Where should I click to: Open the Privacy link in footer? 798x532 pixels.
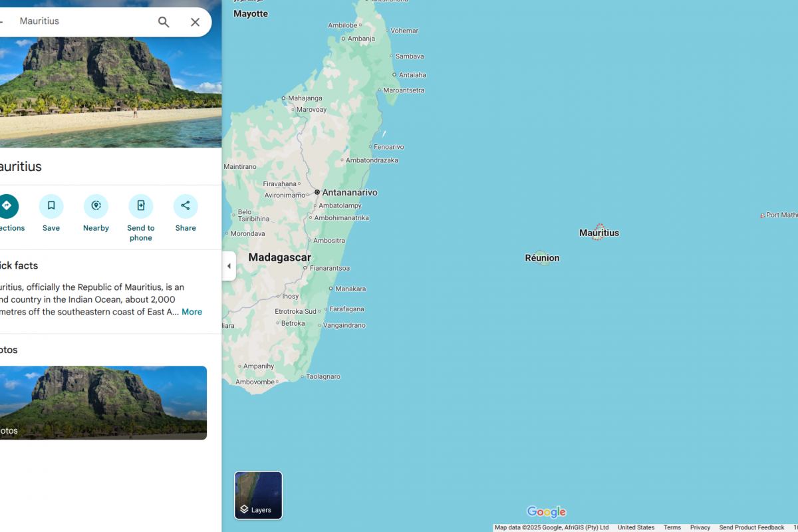[700, 527]
